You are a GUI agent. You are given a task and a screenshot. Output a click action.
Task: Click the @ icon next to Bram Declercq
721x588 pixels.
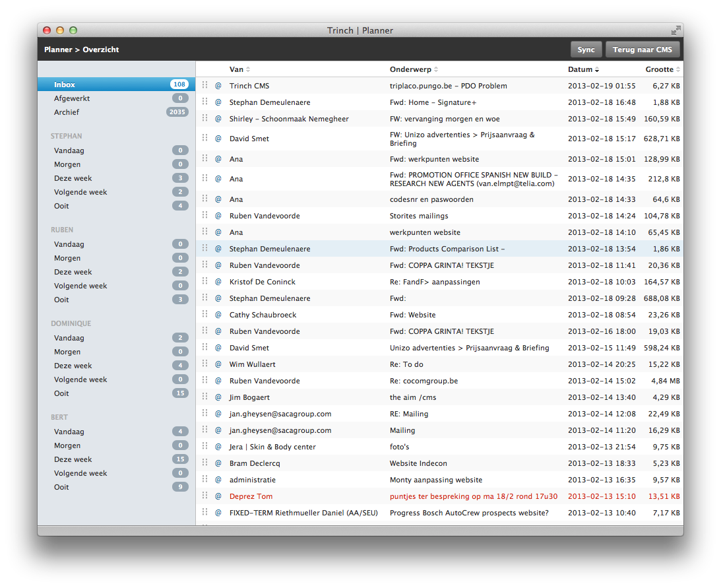click(218, 463)
